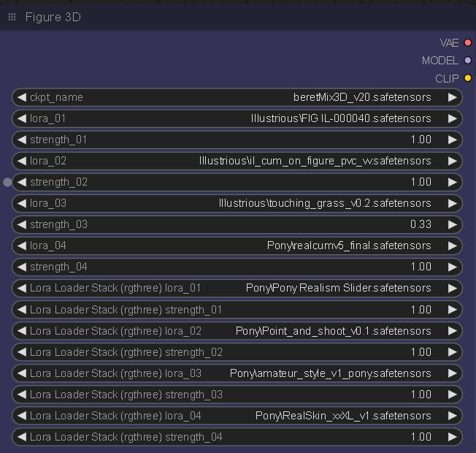Click the CLIP output label

click(447, 79)
